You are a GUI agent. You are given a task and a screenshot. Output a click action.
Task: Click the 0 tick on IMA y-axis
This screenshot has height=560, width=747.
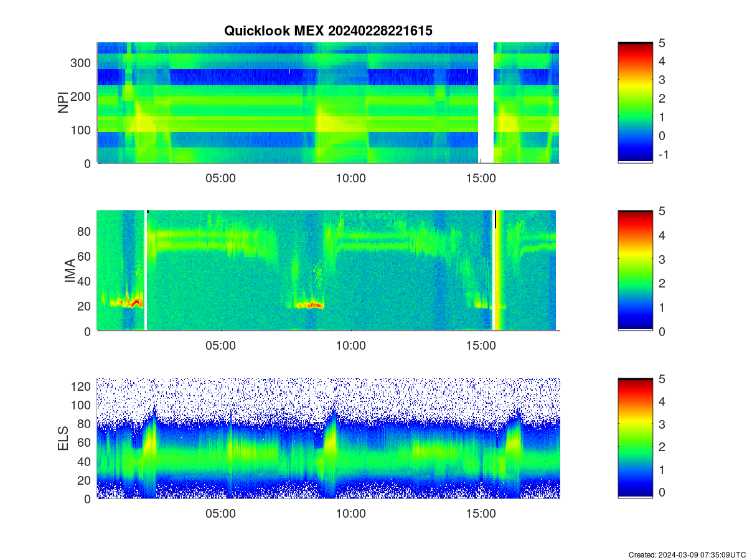[88, 331]
